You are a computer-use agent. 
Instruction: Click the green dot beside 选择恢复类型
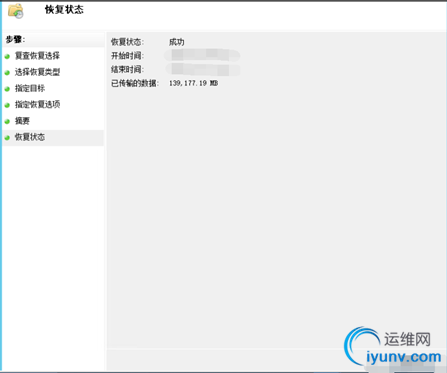pos(7,73)
